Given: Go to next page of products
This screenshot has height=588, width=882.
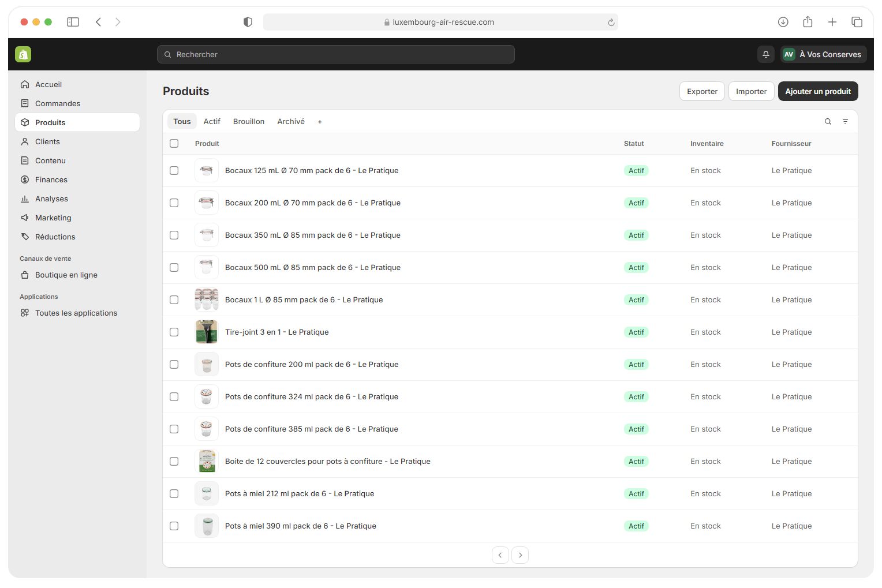Looking at the screenshot, I should tap(520, 555).
